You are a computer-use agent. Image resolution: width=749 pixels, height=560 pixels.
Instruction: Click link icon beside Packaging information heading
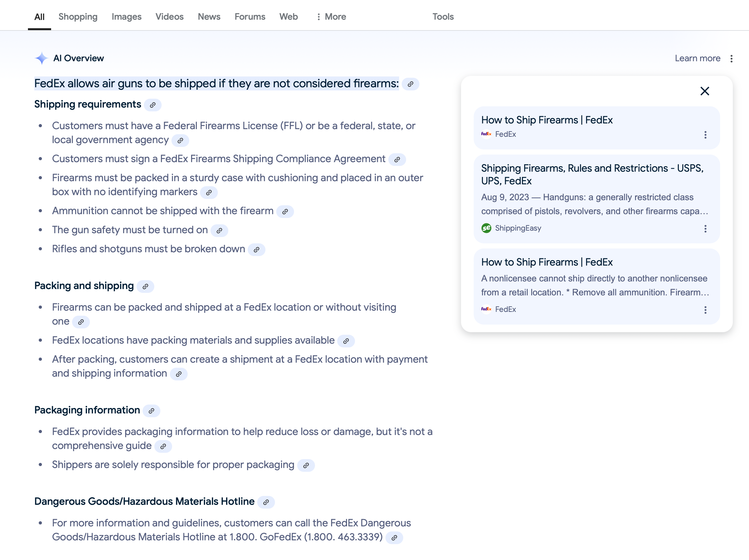(151, 411)
